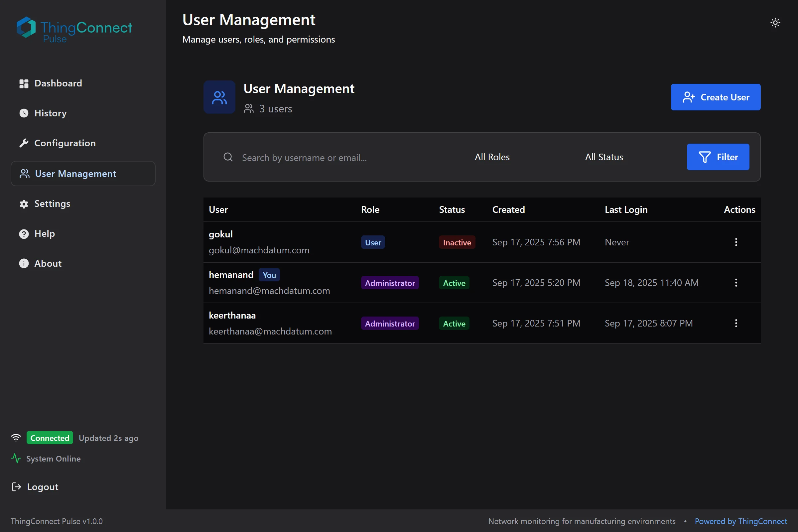Click the Filter button
The width and height of the screenshot is (798, 532).
click(718, 157)
